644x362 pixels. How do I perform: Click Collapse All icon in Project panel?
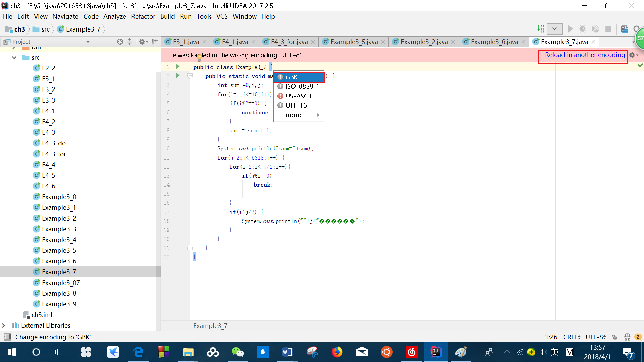(x=130, y=42)
